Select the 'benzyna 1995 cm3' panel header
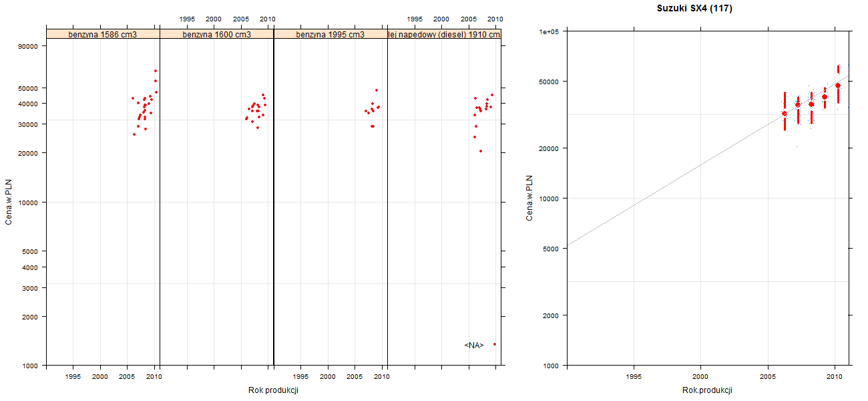The width and height of the screenshot is (868, 401). 331,34
